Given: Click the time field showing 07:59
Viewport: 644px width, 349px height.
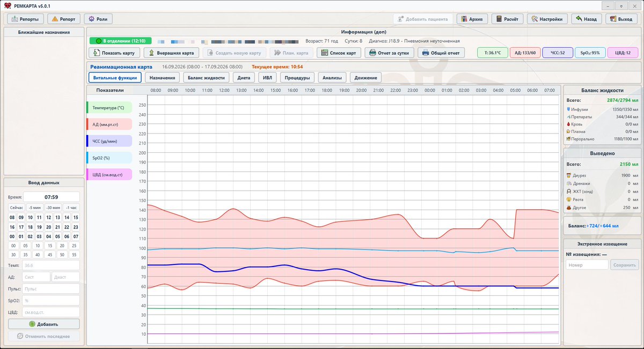Looking at the screenshot, I should point(51,197).
